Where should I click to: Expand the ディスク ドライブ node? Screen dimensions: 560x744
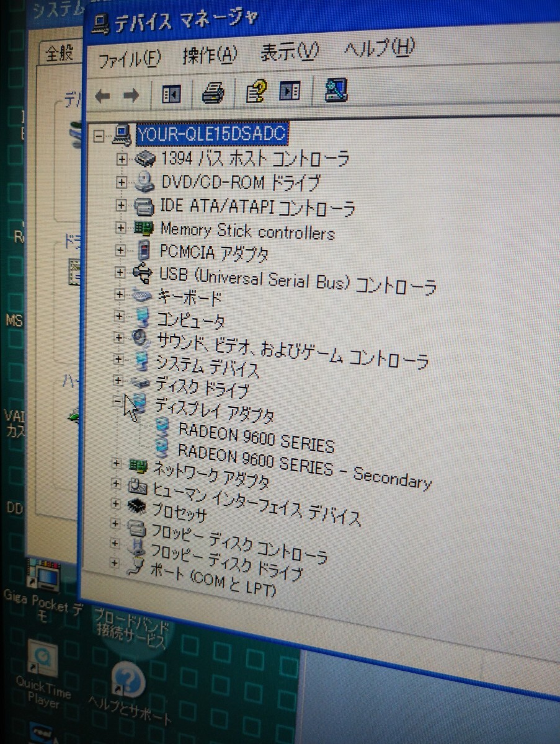coord(118,380)
